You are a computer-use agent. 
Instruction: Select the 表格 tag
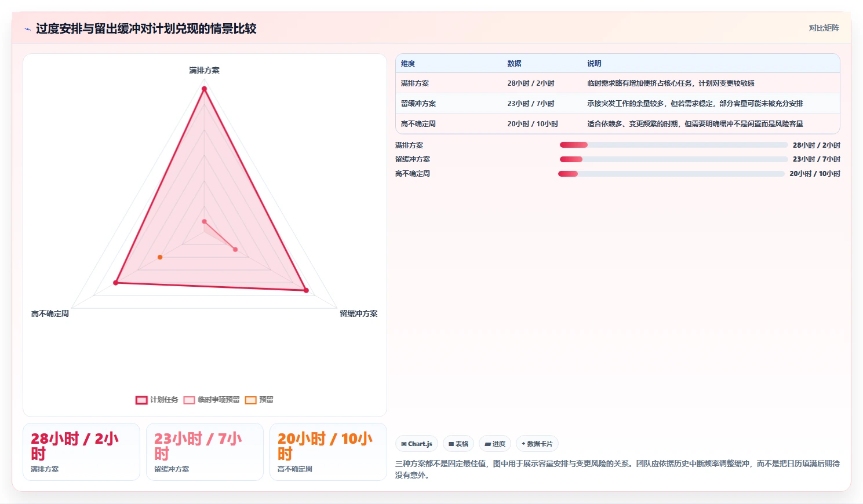click(458, 444)
